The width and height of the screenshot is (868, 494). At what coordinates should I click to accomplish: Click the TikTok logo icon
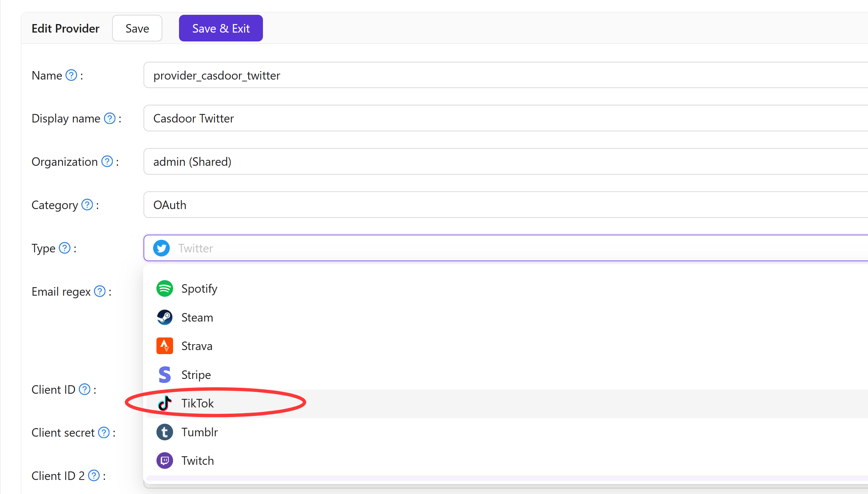[x=165, y=403]
